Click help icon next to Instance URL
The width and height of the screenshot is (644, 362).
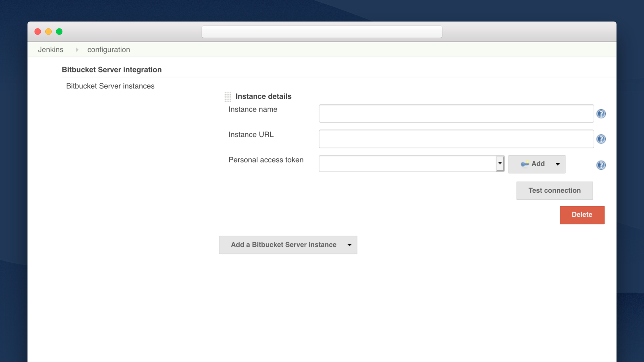(x=601, y=139)
